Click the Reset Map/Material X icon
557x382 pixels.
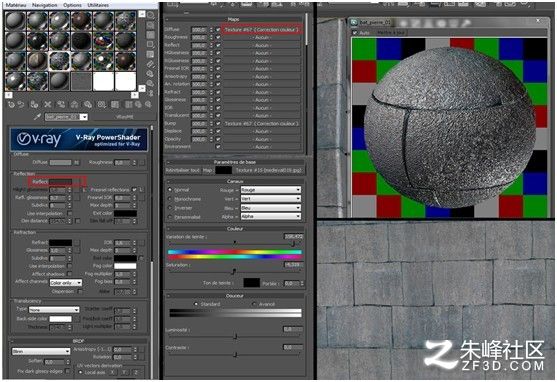tap(48, 104)
